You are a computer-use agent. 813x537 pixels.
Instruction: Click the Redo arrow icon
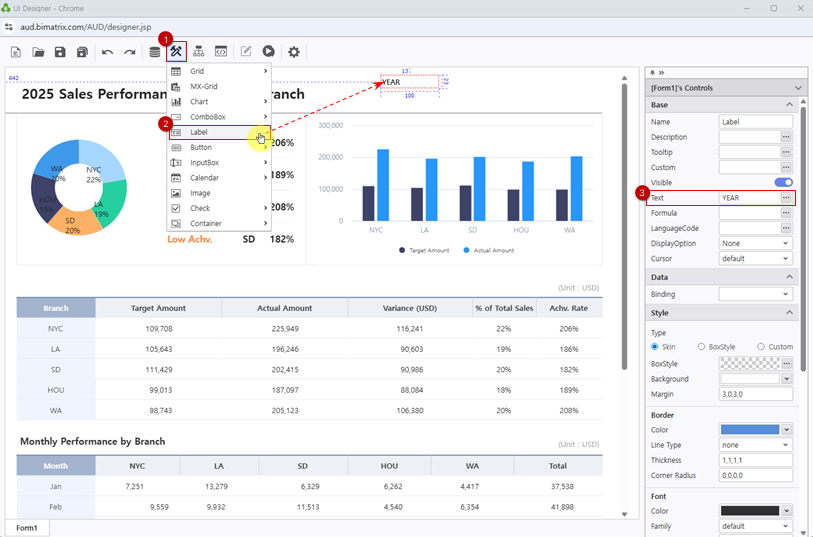129,52
